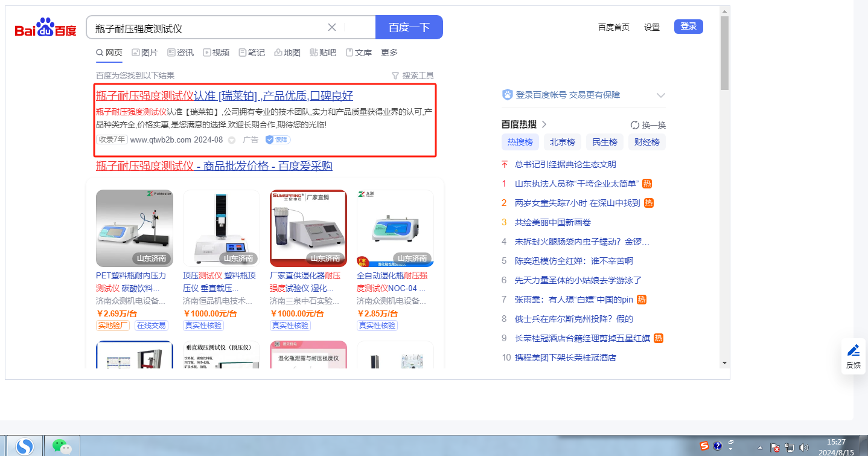Click the 热 badge beside 张雨霏 headline
The image size is (868, 456).
[642, 300]
